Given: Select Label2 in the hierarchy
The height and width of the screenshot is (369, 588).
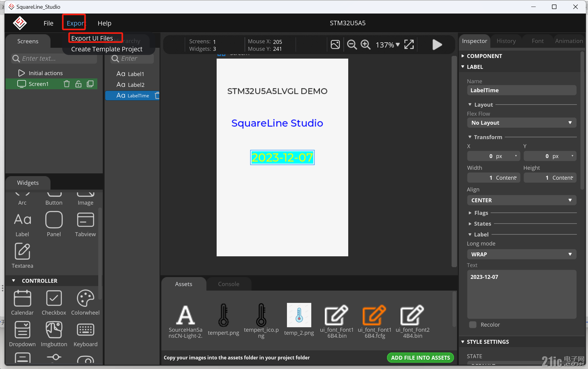Looking at the screenshot, I should click(x=130, y=85).
